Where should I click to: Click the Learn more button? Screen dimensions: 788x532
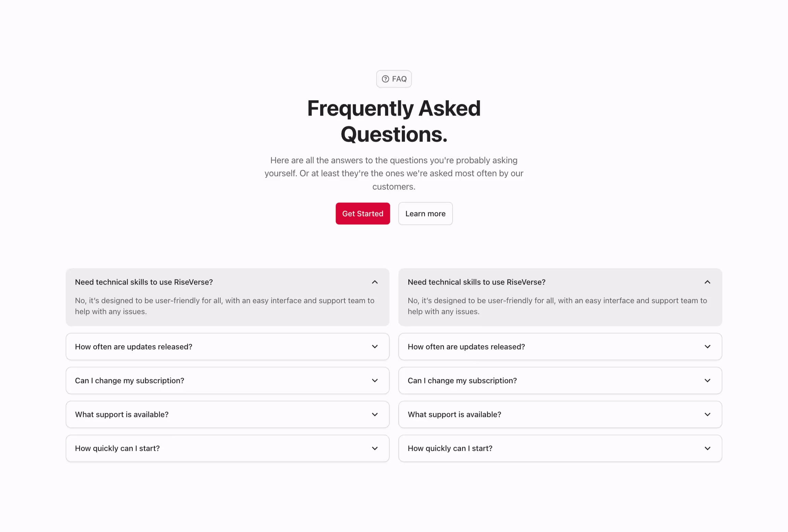point(425,213)
